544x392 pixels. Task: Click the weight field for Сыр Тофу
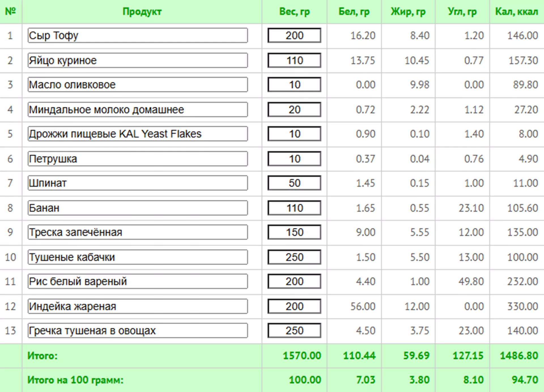[x=294, y=36]
